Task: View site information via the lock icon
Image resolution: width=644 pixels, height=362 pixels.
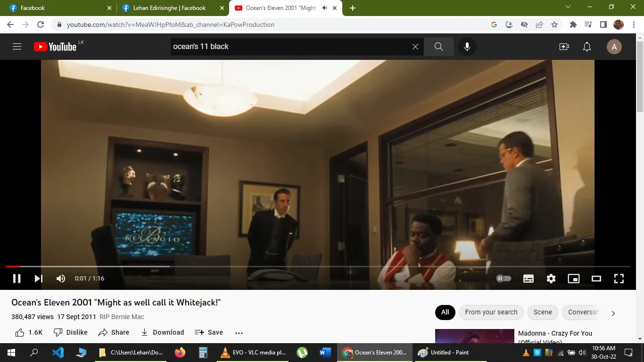Action: [x=59, y=25]
